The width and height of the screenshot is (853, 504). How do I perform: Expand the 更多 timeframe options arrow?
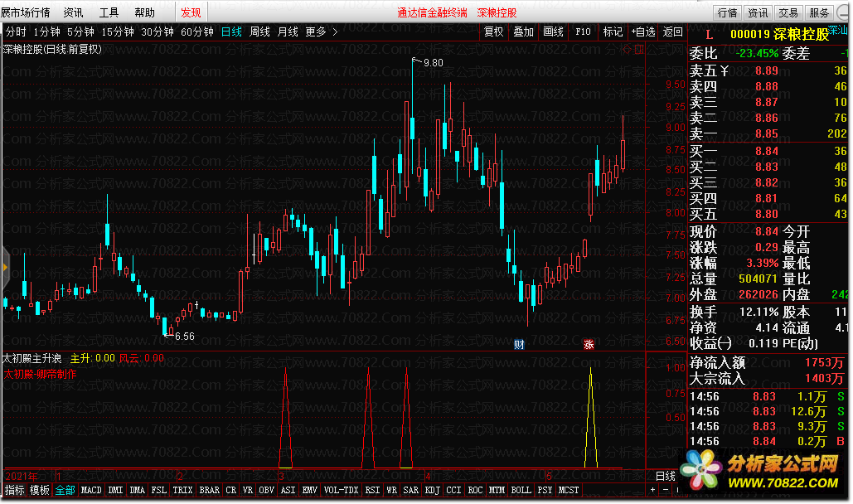pyautogui.click(x=335, y=32)
